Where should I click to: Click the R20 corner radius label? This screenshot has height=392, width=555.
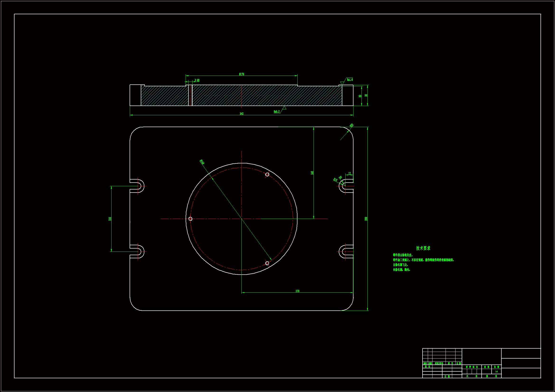(x=352, y=125)
